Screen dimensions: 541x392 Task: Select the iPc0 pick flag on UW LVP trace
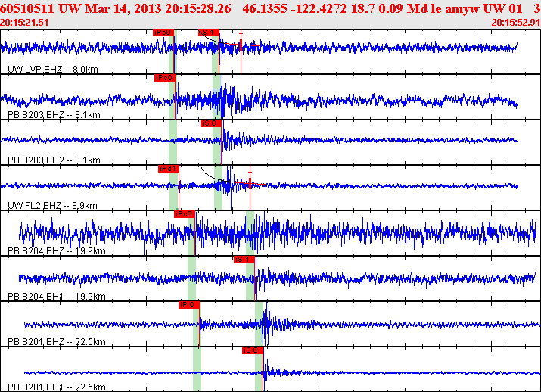pyautogui.click(x=163, y=33)
